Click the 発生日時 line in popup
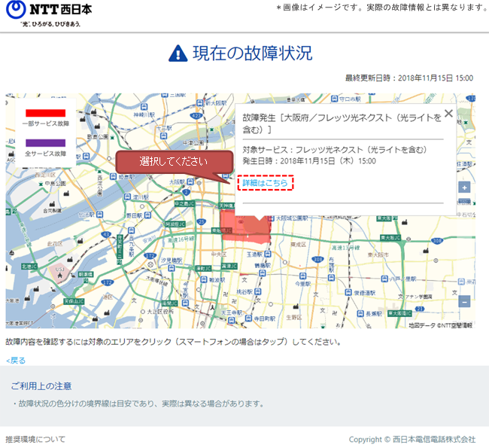Image resolution: width=489 pixels, height=448 pixels. pyautogui.click(x=309, y=161)
